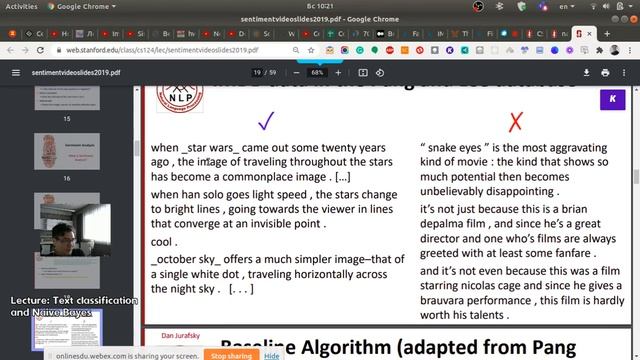
Task: Click the words "unbelievably disappointing ."
Action: point(489,191)
